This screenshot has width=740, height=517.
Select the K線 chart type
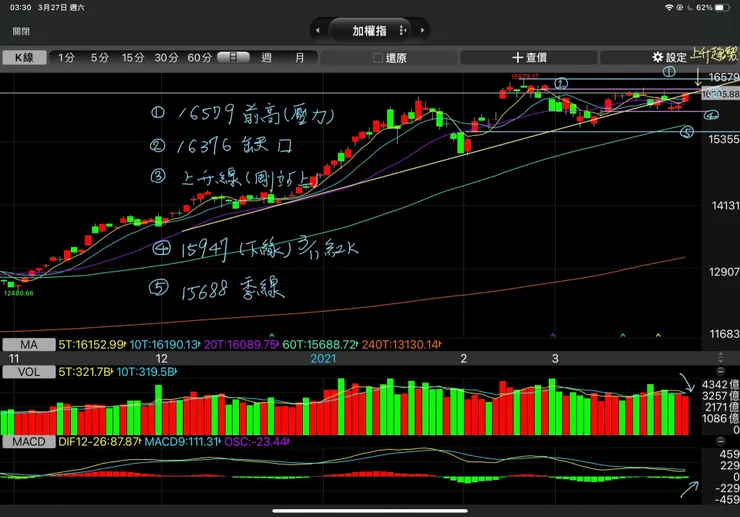pyautogui.click(x=25, y=58)
